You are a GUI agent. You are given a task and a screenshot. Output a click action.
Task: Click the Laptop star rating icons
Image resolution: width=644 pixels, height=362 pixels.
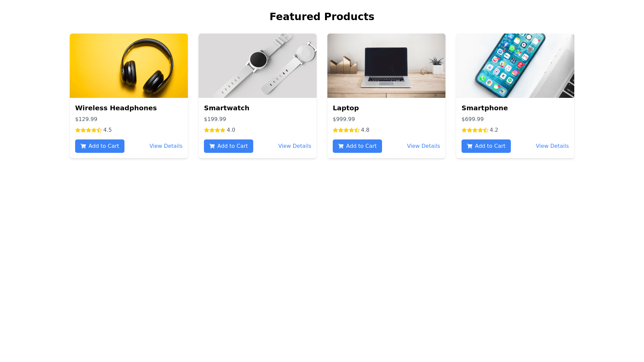pyautogui.click(x=346, y=130)
